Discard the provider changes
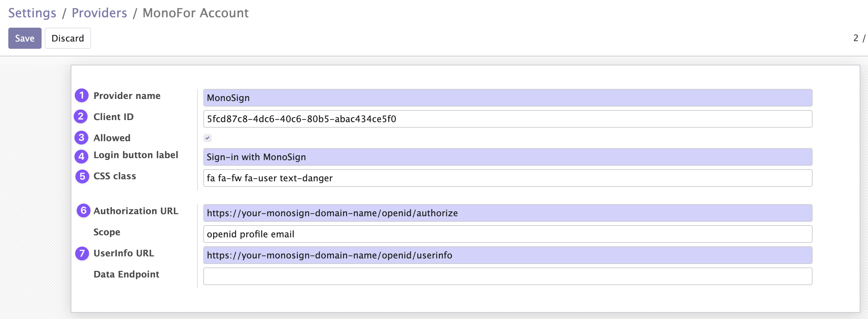This screenshot has height=319, width=868. click(x=68, y=38)
